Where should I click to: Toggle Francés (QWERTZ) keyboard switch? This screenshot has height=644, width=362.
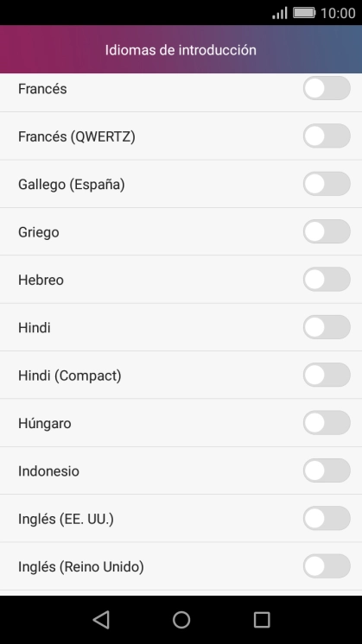[327, 136]
